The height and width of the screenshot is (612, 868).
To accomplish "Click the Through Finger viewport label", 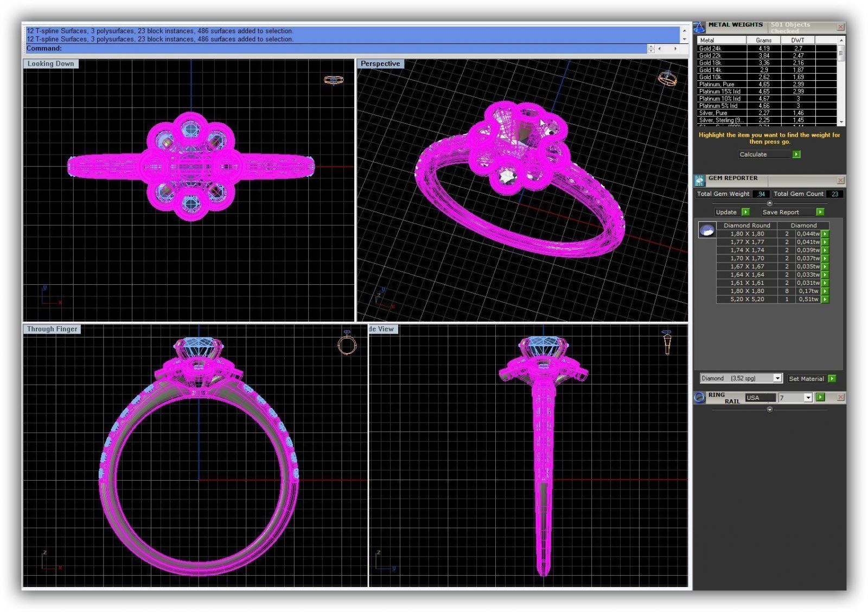I will pos(52,329).
